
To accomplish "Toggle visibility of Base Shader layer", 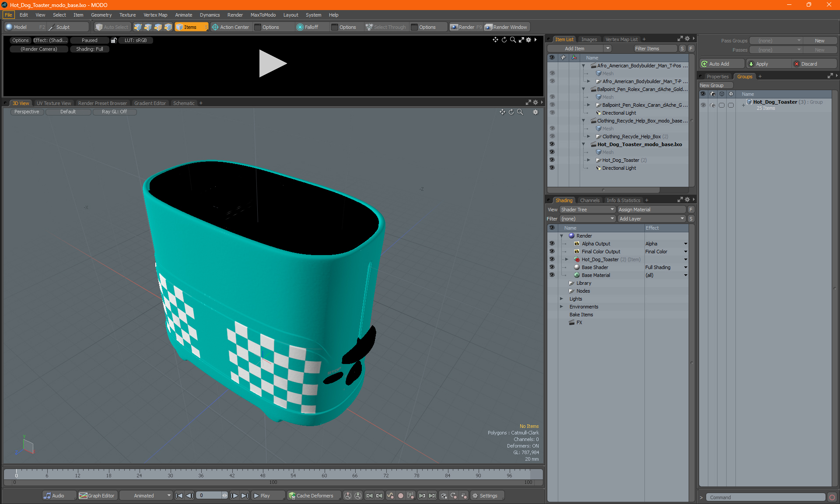I will click(x=552, y=267).
